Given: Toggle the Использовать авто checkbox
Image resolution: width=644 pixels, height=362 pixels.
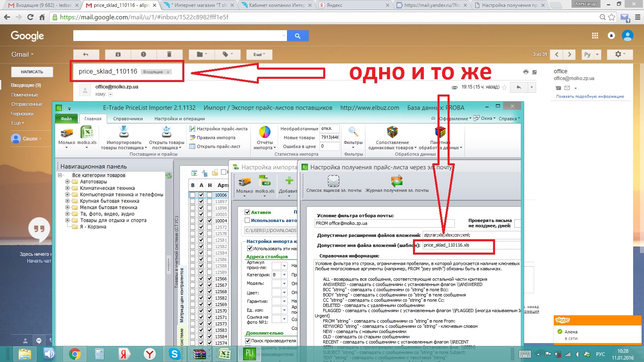Looking at the screenshot, I should pos(248,220).
